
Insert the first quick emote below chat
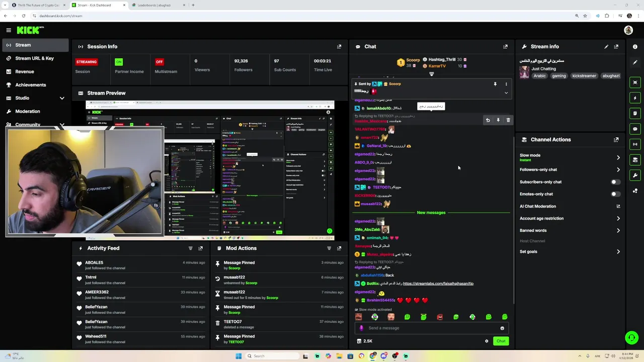[358, 317]
